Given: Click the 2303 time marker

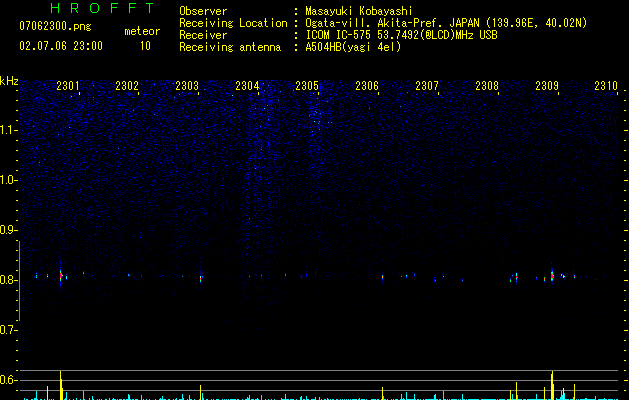Looking at the screenshot, I should 187,86.
